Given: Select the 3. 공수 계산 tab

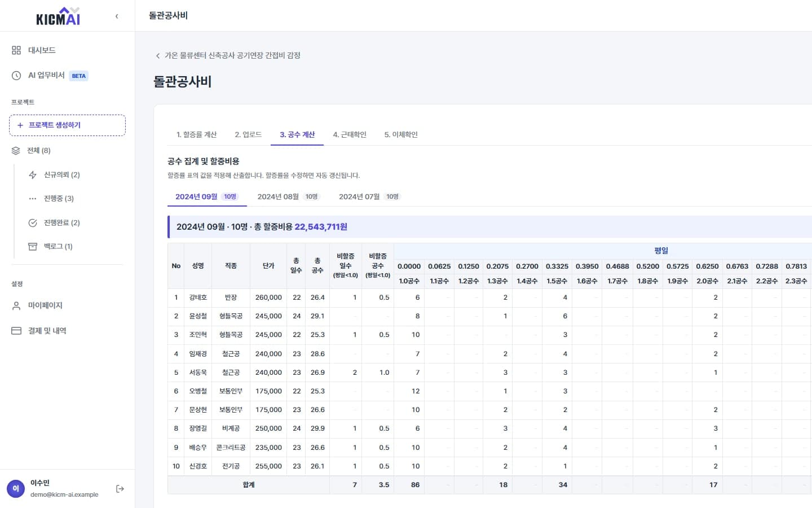Looking at the screenshot, I should pyautogui.click(x=297, y=135).
